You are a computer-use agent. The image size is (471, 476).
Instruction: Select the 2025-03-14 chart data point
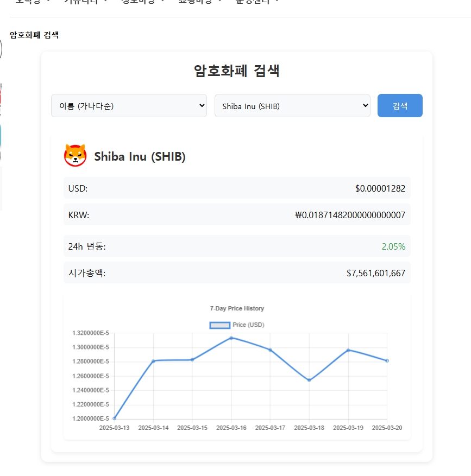tap(154, 361)
